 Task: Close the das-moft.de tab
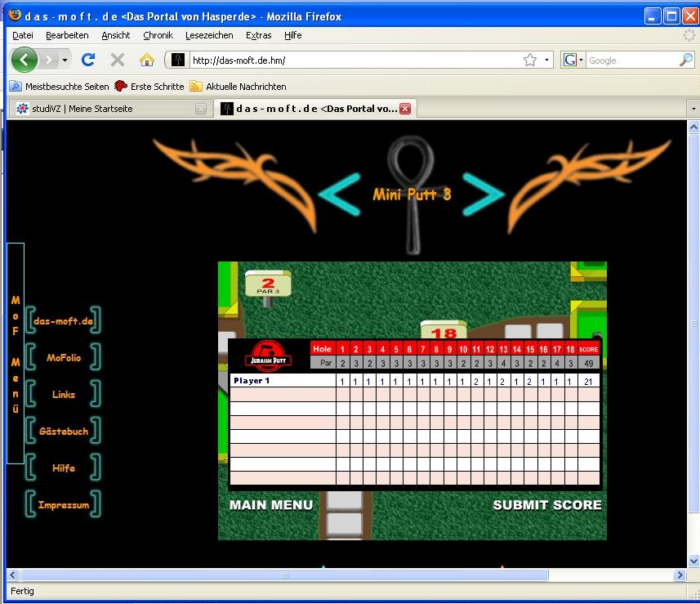405,109
